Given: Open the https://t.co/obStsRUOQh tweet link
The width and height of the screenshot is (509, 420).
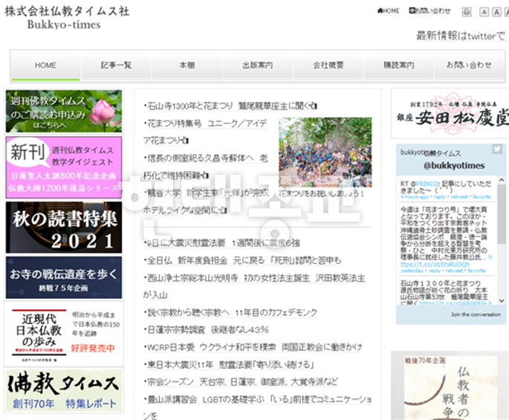Looking at the screenshot, I should click(x=435, y=265).
